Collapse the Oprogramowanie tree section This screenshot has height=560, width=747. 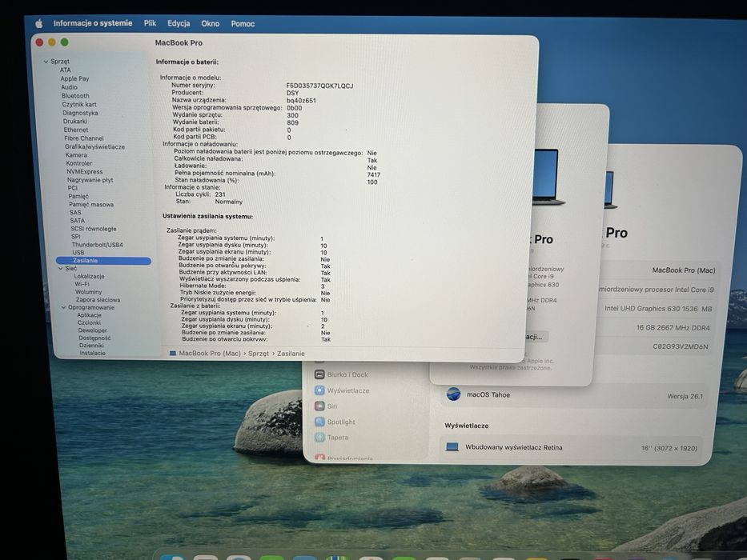[x=63, y=308]
